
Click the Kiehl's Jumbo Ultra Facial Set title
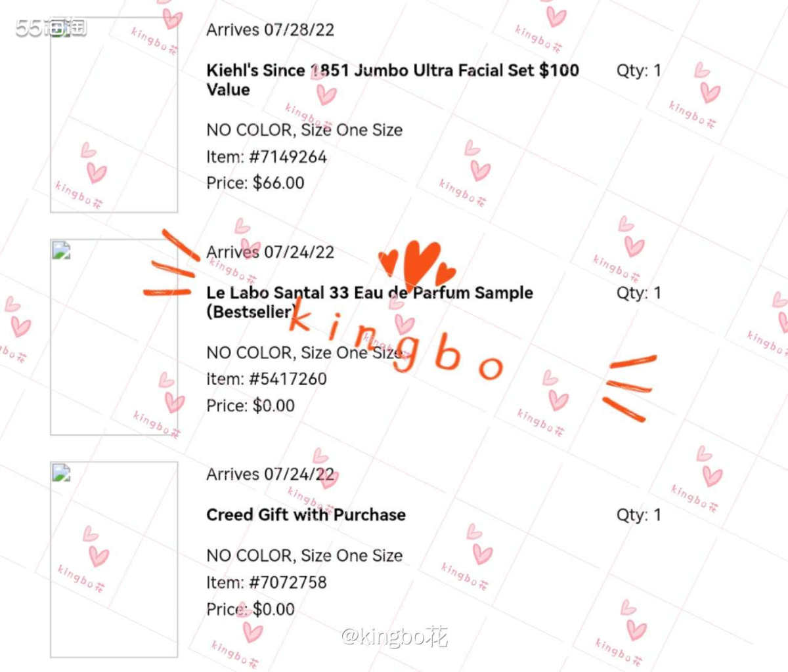[393, 79]
